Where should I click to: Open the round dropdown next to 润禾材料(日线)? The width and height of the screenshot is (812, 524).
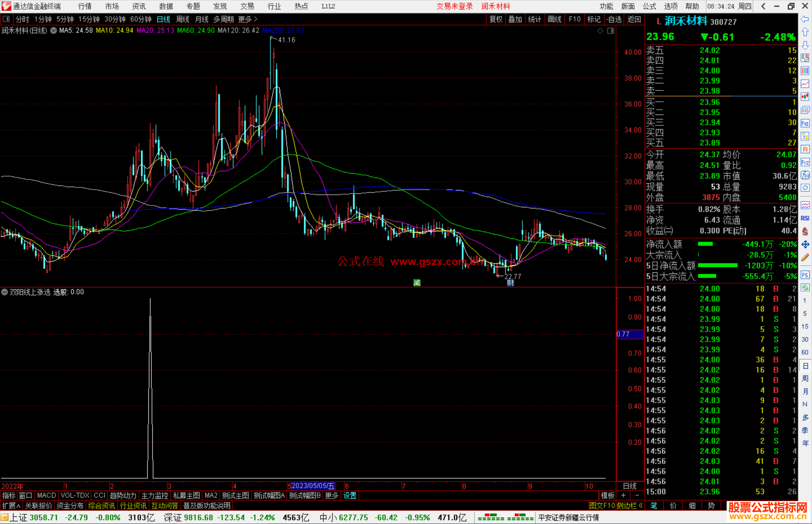click(x=54, y=31)
